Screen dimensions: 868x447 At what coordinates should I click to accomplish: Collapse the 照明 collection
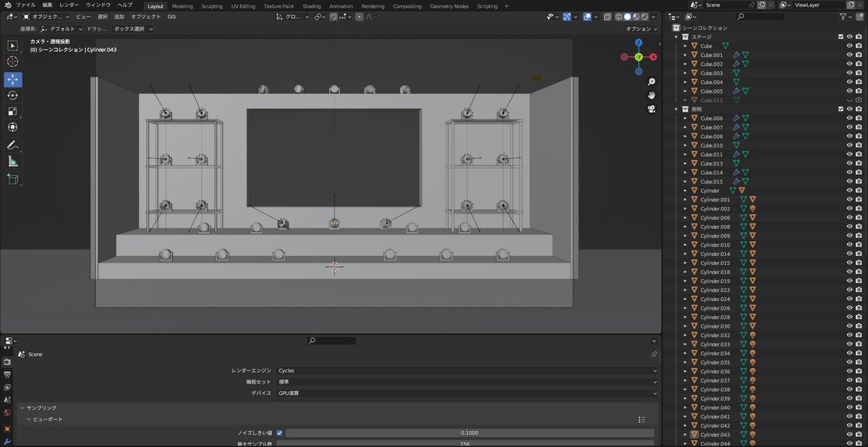point(676,109)
